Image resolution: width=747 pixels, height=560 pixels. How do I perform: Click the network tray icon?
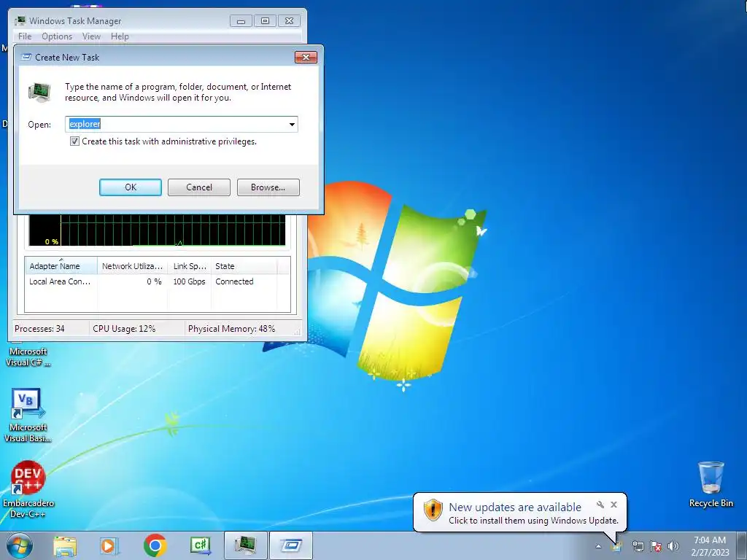(x=638, y=546)
